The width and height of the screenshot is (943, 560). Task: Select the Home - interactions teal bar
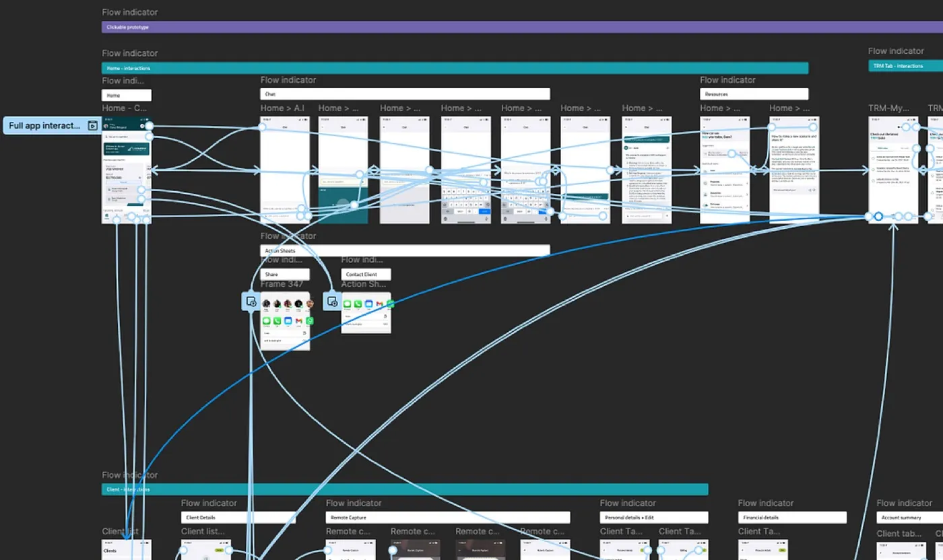click(455, 68)
